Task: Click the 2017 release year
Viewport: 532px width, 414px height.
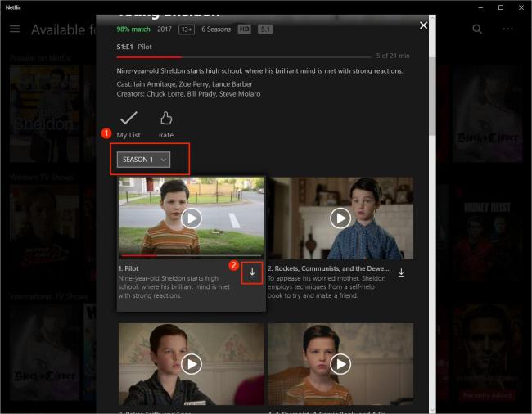Action: (165, 29)
